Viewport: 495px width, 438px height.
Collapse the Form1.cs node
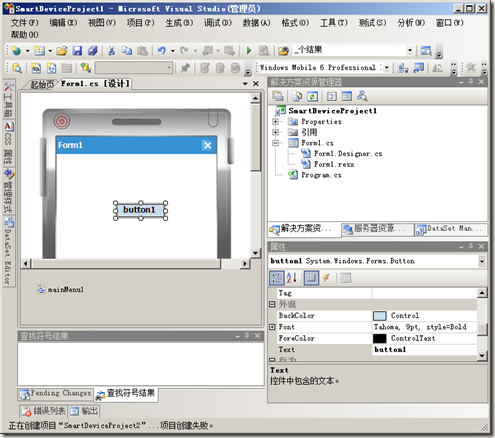pos(275,143)
